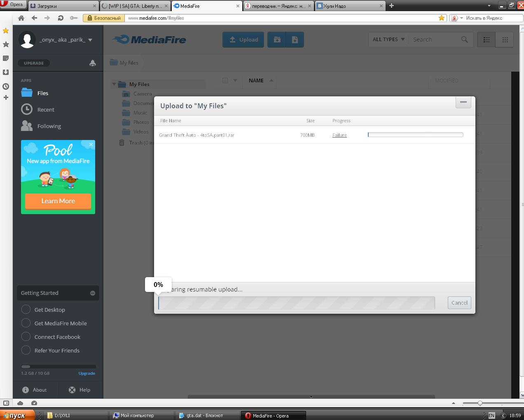Select the Music folder in tree
This screenshot has height=420, width=524.
click(135, 113)
